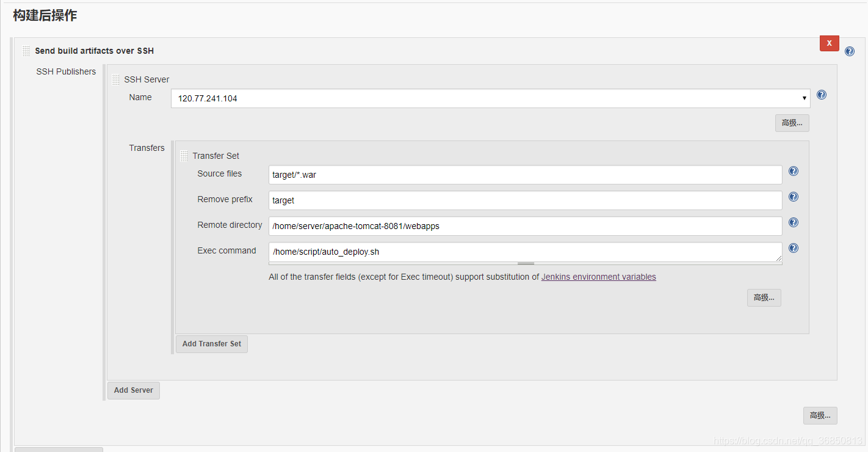Click the 高级 button below Add Server

(820, 415)
